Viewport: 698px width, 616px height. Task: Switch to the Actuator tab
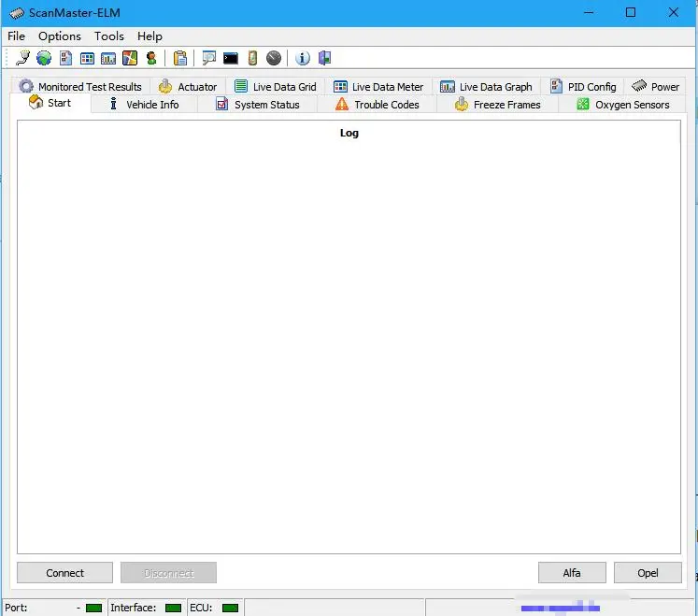coord(188,86)
